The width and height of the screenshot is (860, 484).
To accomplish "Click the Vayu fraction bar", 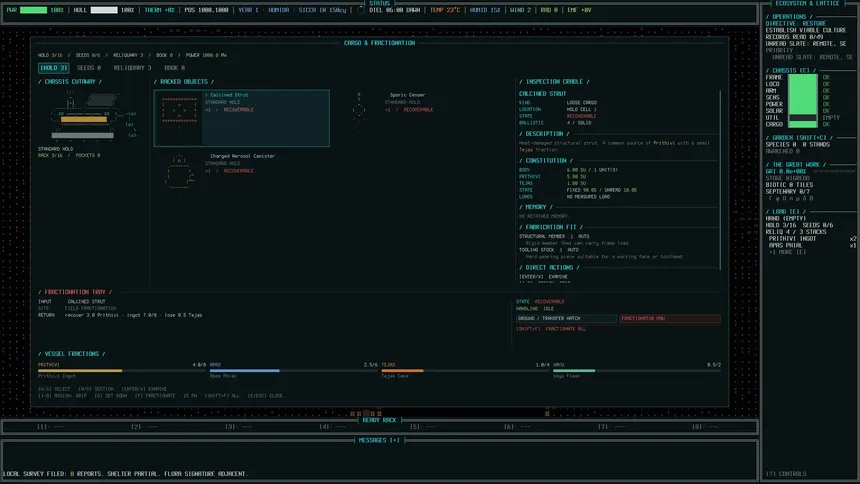I will [x=637, y=370].
